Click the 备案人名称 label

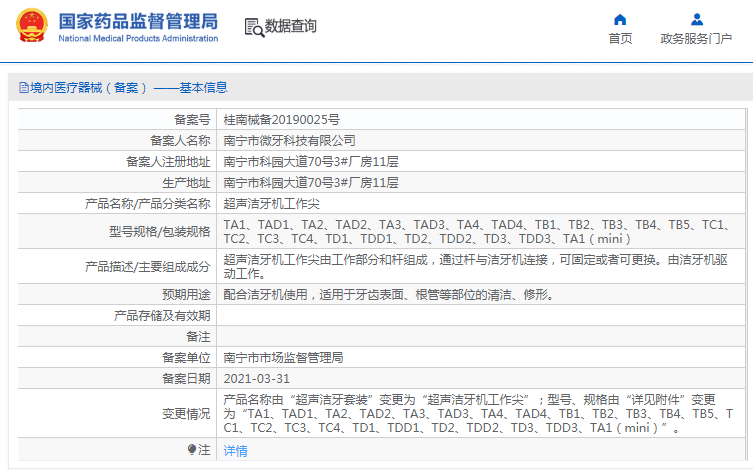click(180, 141)
